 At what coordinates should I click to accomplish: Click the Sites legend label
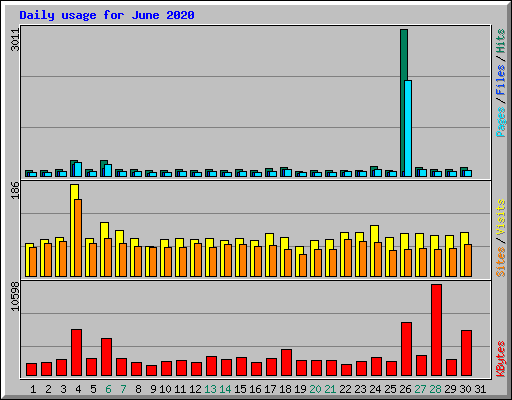click(500, 262)
